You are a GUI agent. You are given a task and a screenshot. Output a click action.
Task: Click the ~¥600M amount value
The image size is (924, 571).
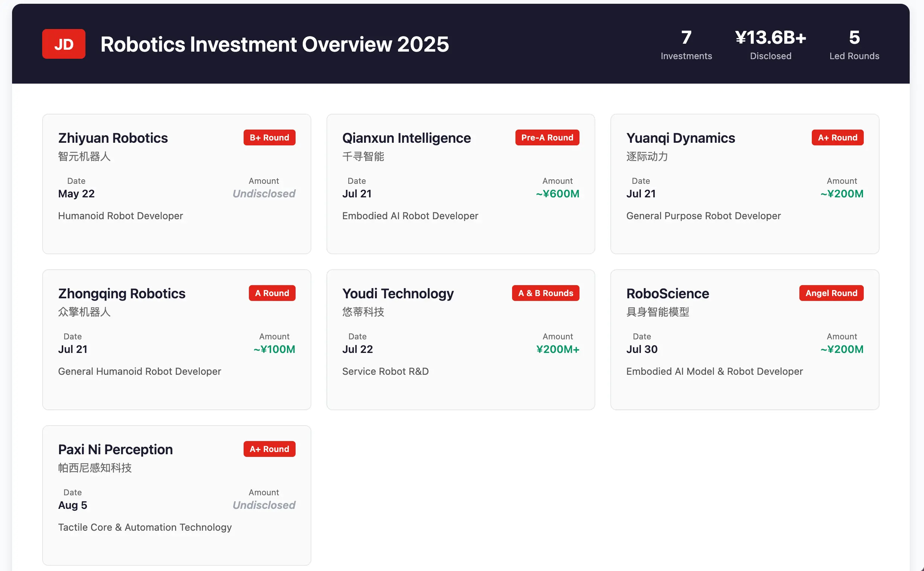click(x=558, y=194)
